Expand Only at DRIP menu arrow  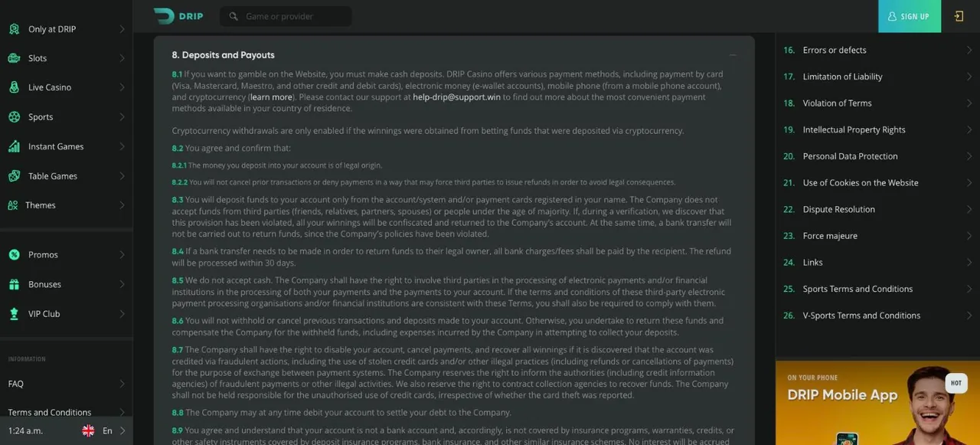tap(122, 29)
